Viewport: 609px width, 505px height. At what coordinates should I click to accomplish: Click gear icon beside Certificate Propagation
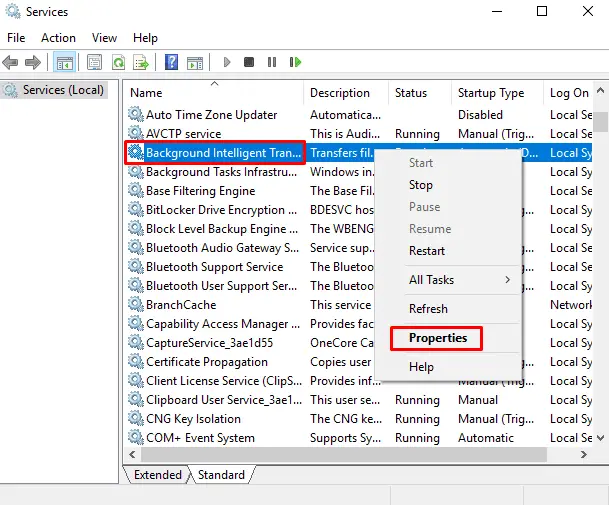point(136,361)
